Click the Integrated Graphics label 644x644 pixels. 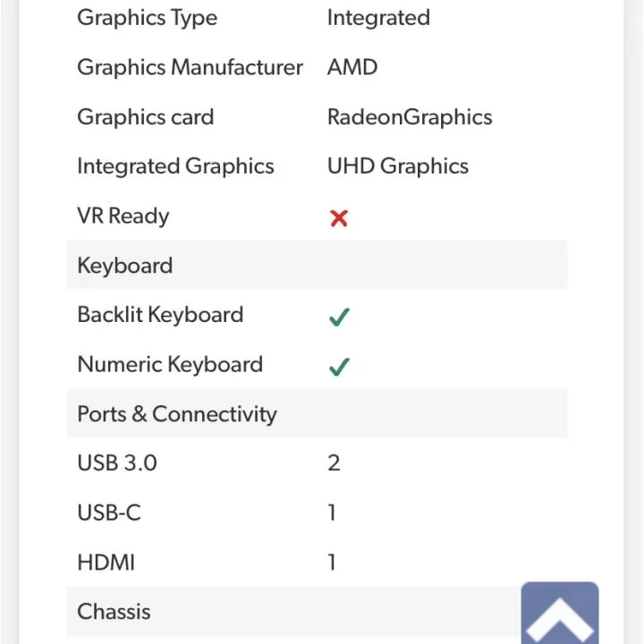[x=175, y=166]
